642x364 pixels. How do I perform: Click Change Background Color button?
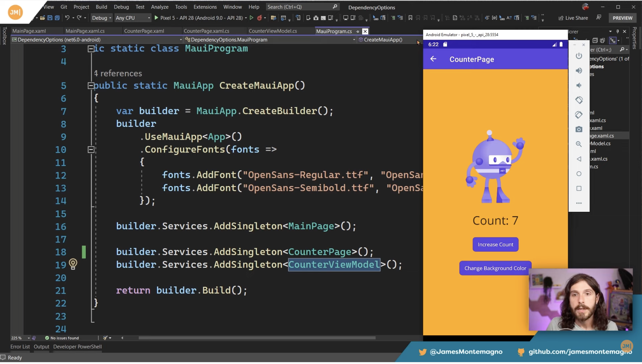[495, 268]
